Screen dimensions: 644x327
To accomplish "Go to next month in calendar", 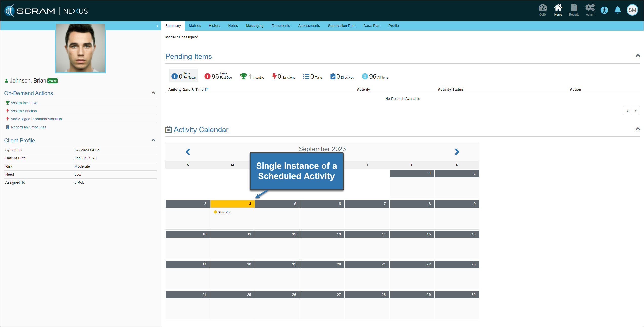I will click(457, 152).
